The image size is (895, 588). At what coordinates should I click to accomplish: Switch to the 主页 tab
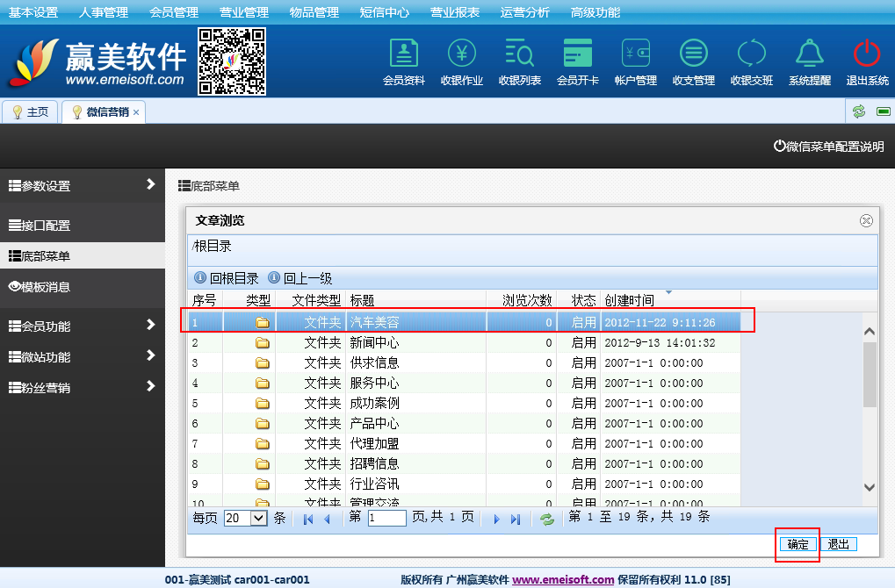(x=31, y=112)
